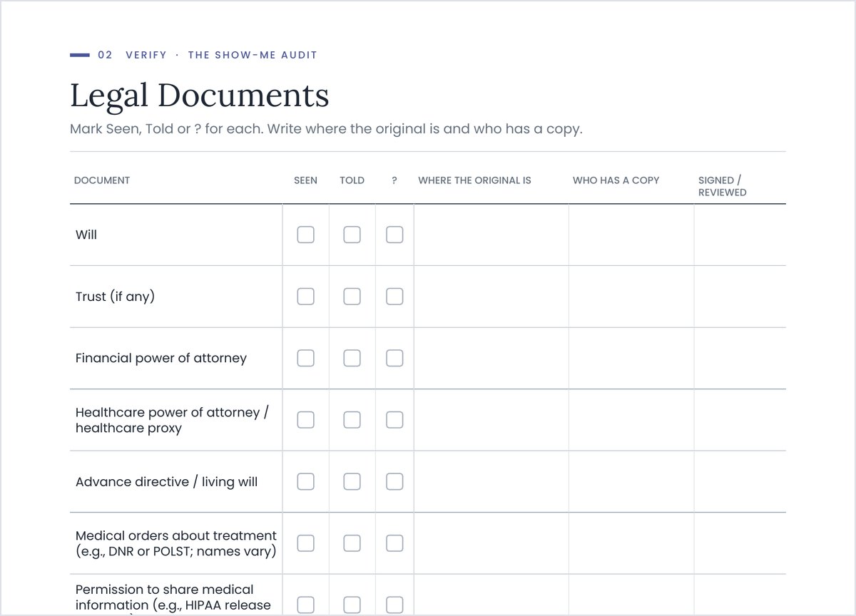
Task: Mark ? for Financial power of attorney
Action: click(x=394, y=358)
